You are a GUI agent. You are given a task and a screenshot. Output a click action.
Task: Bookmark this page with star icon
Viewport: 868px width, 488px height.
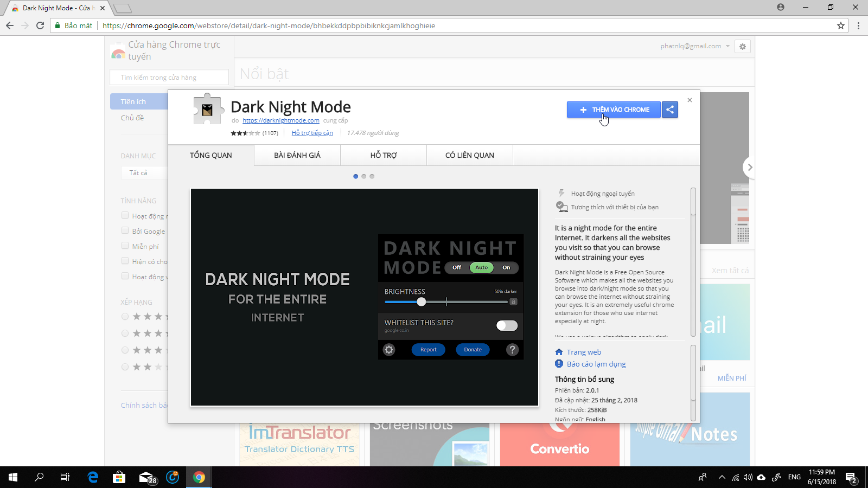tap(841, 25)
